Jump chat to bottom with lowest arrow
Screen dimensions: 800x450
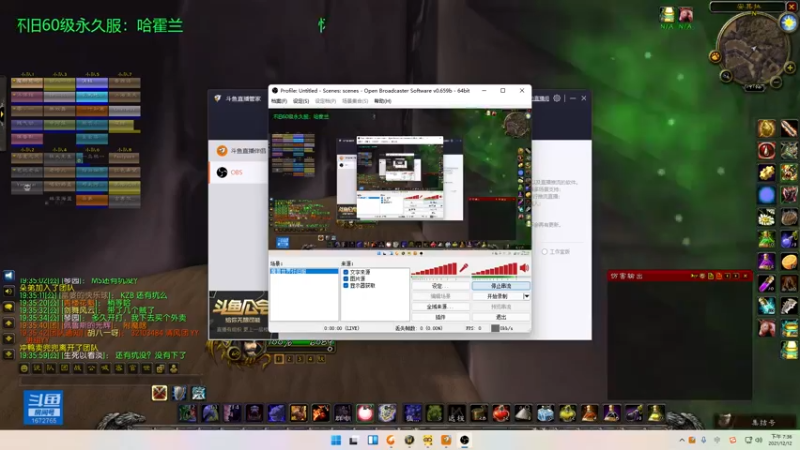pos(9,354)
